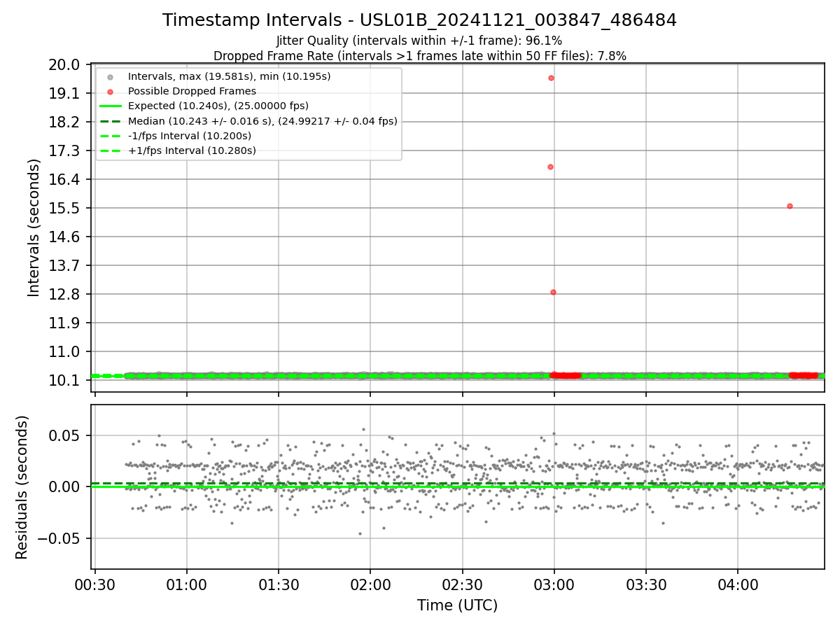Click the red dropped-frame cluster just after 03:00
Image resolution: width=840 pixels, height=630 pixels.
566,375
